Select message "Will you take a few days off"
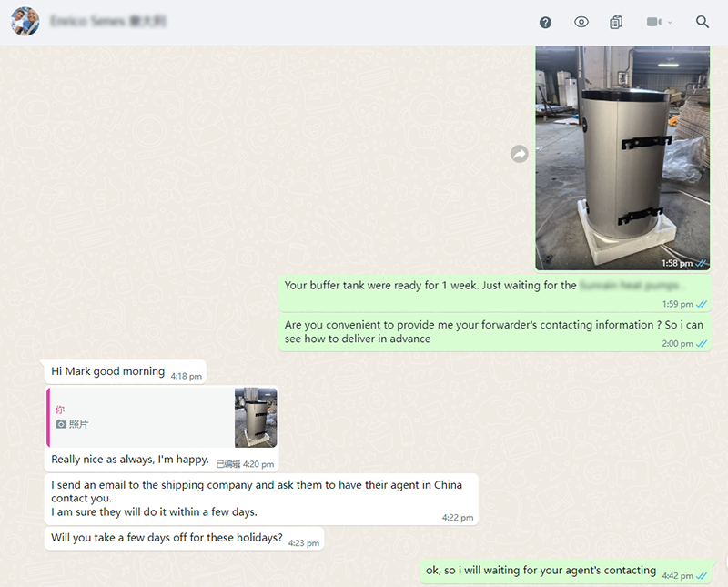This screenshot has width=728, height=587. coord(185,539)
